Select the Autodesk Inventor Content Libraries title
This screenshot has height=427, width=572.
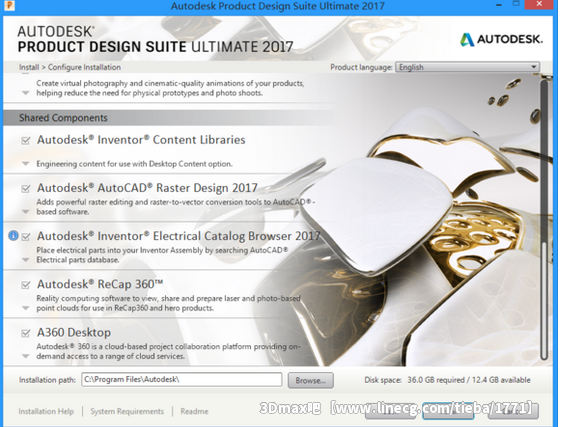point(141,140)
